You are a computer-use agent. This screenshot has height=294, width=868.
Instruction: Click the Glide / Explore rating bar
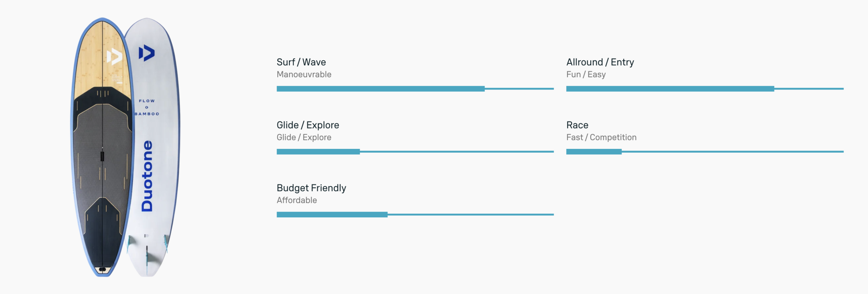click(415, 152)
